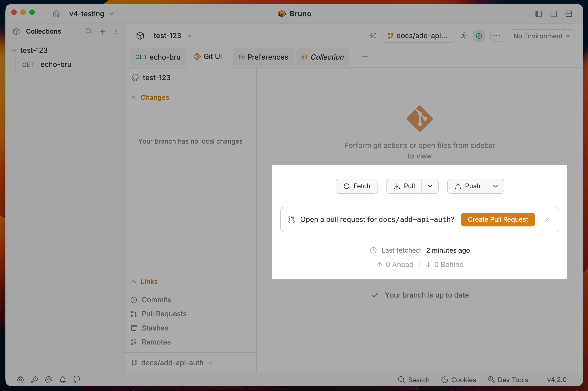
Task: Open the three-dot more actions button
Action: [x=497, y=36]
